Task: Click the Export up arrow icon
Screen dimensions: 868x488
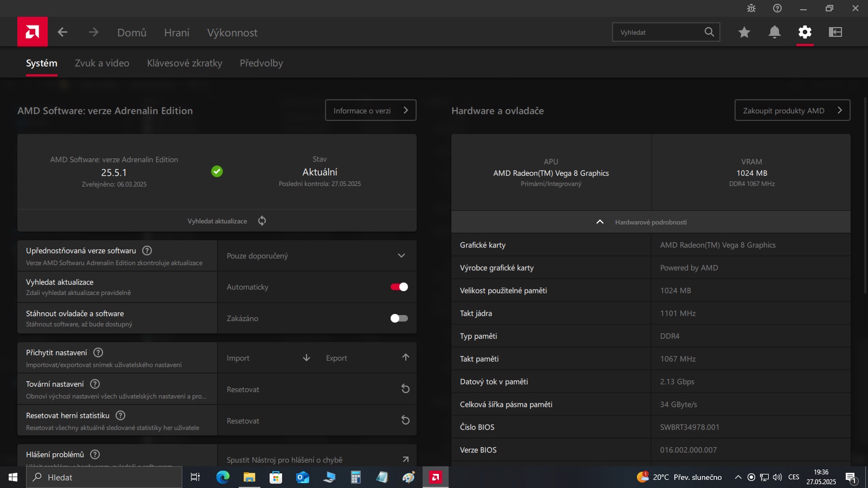Action: (406, 357)
